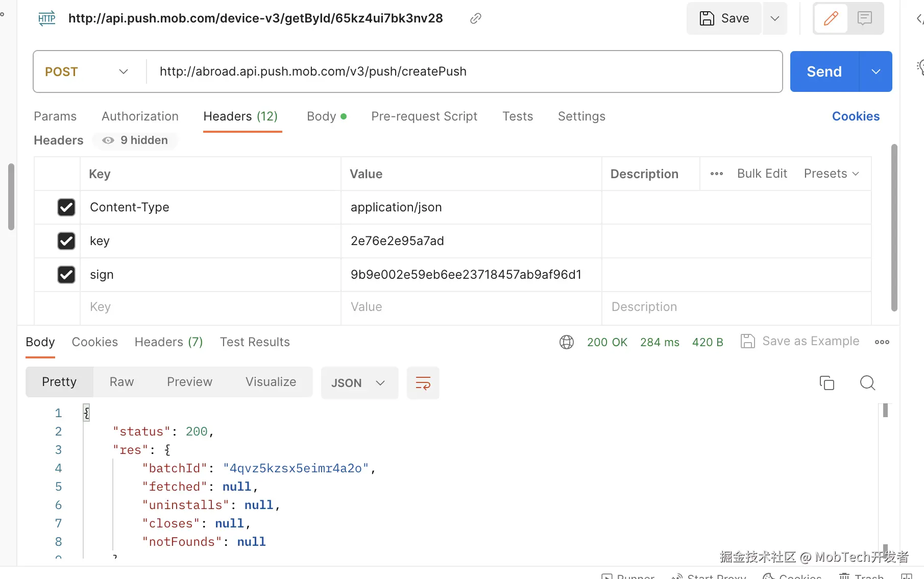
Task: Send the createPush request
Action: point(824,72)
